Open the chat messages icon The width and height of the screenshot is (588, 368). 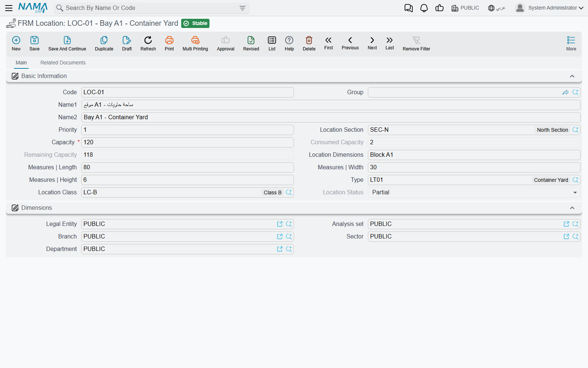409,8
